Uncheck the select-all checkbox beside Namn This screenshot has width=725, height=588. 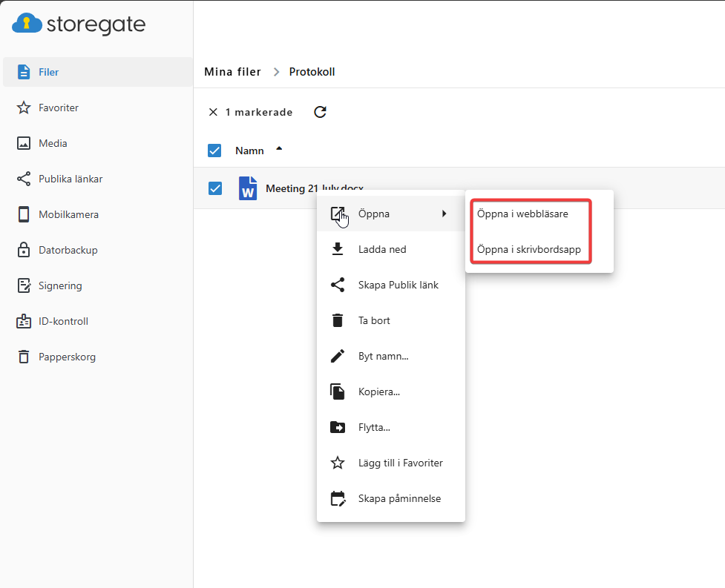tap(214, 151)
